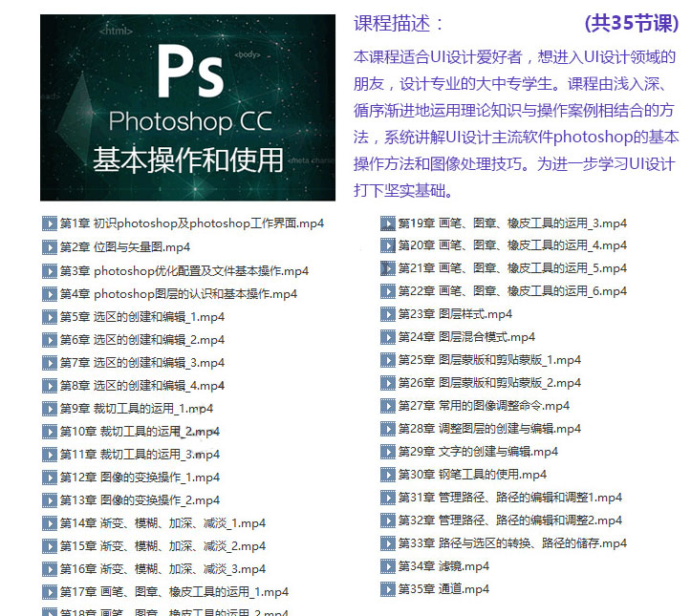
Task: Click the play icon for 第35章 通道
Action: click(388, 589)
